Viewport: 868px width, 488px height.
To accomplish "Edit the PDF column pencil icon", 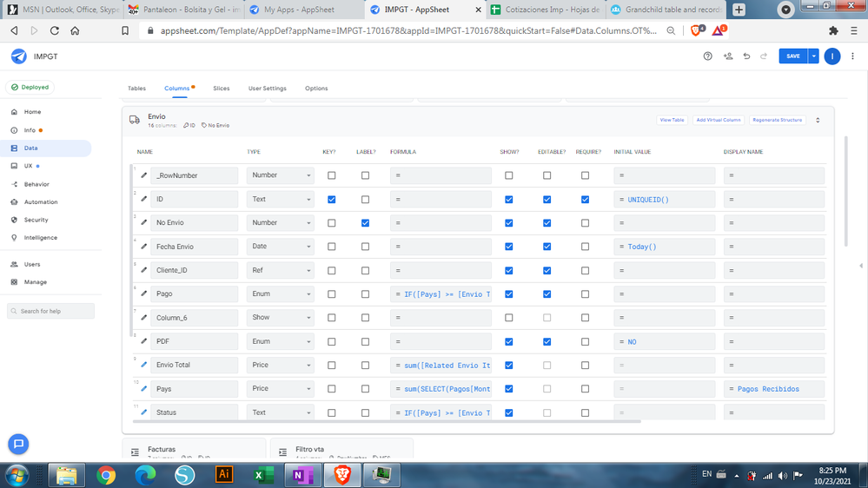I will pos(144,341).
